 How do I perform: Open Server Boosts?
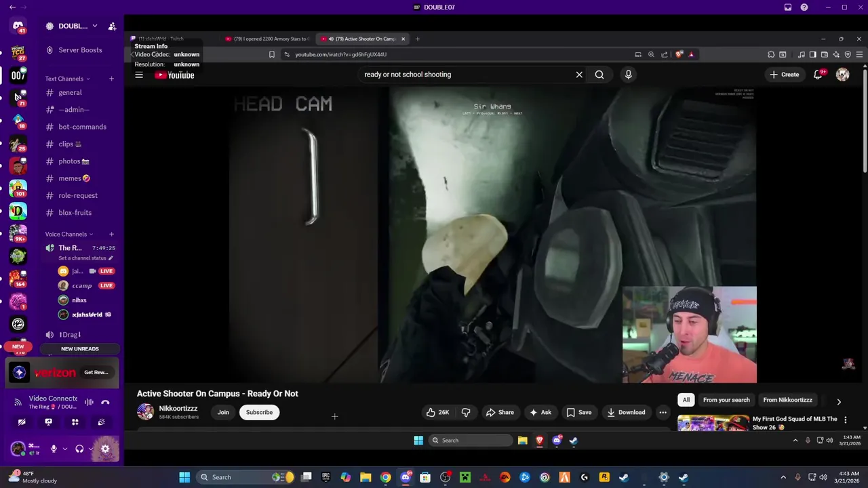point(80,50)
